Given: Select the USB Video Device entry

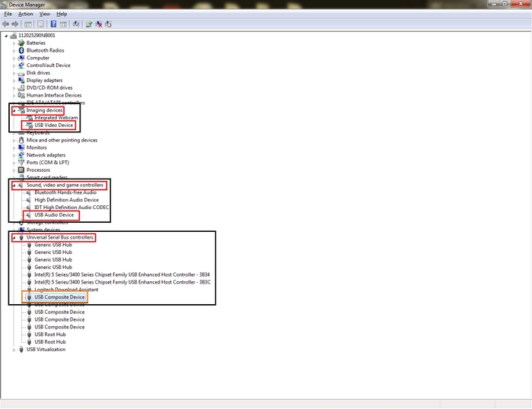Looking at the screenshot, I should tap(54, 125).
